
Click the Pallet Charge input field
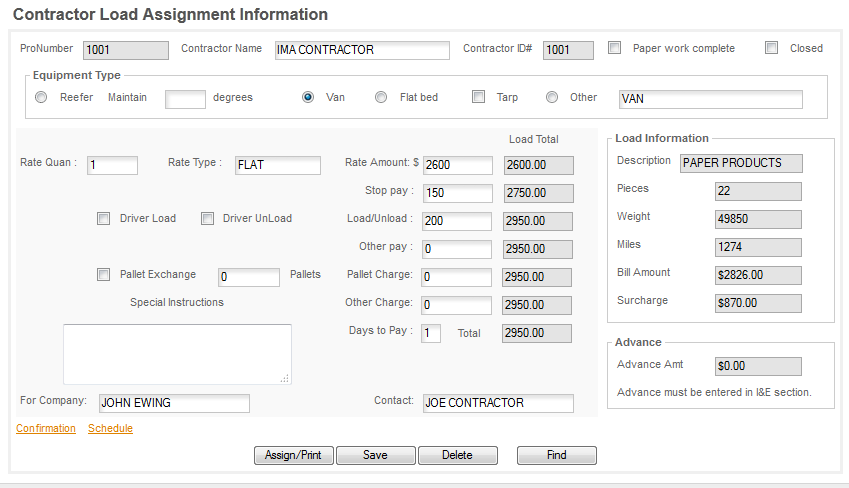pyautogui.click(x=457, y=277)
